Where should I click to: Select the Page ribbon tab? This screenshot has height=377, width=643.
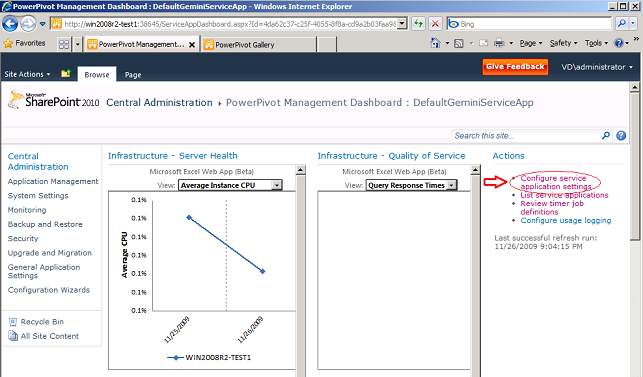(x=133, y=75)
